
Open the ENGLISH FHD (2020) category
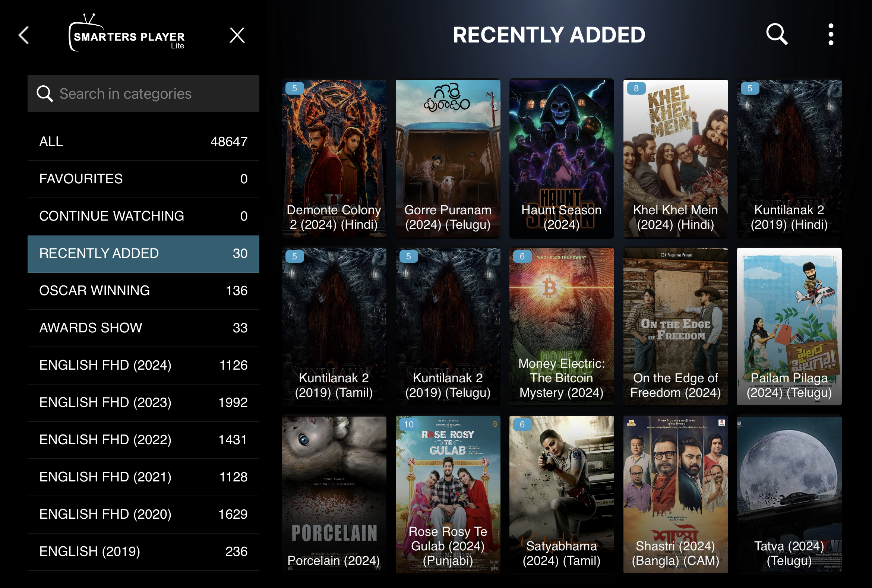(x=143, y=514)
